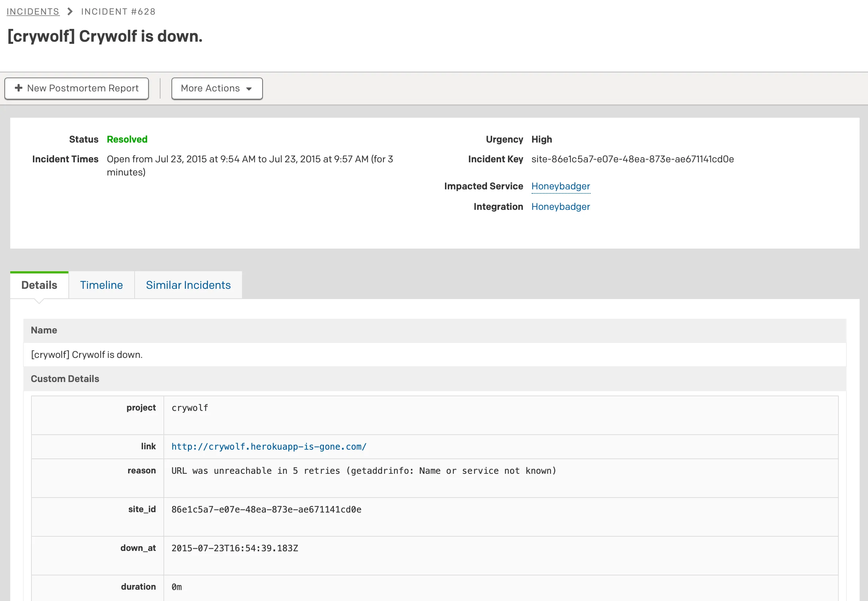Select the site_id value in details table
868x601 pixels.
267,510
